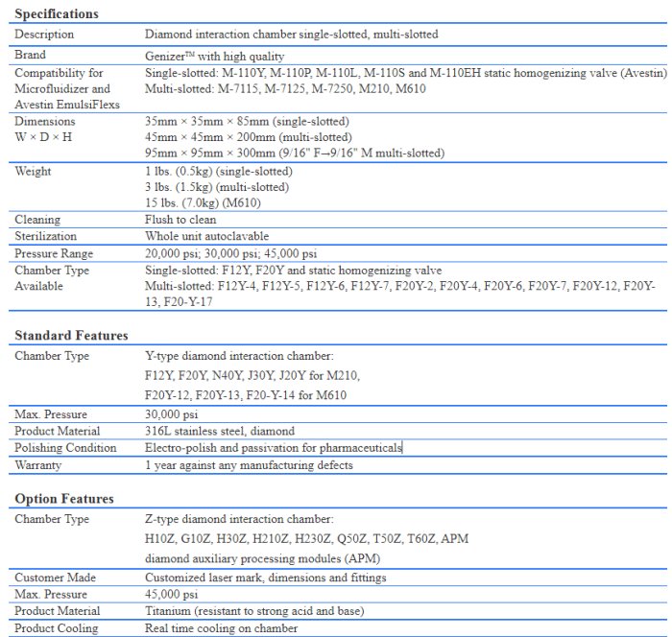Image resolution: width=672 pixels, height=637 pixels.
Task: Click the Customized laser mark text
Action: 265,578
